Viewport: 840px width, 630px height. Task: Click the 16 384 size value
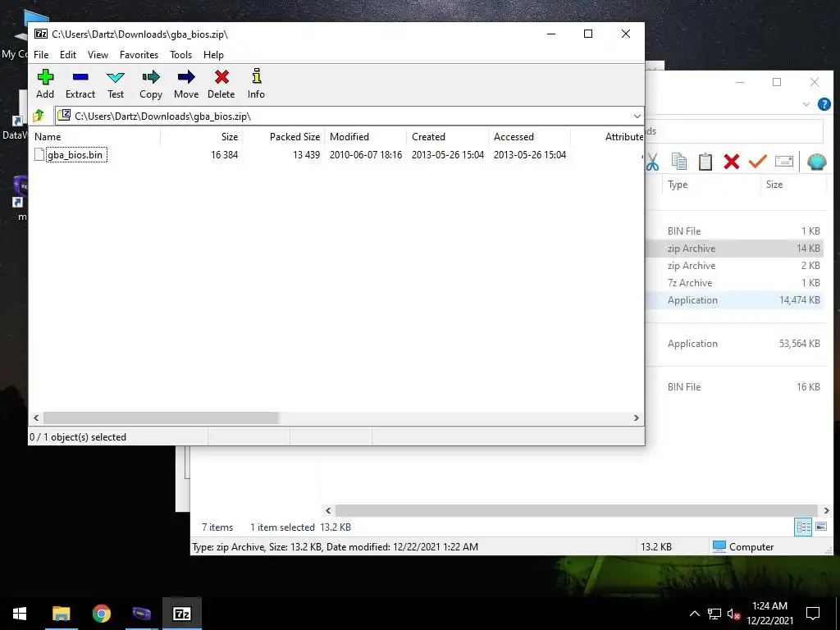(x=224, y=155)
